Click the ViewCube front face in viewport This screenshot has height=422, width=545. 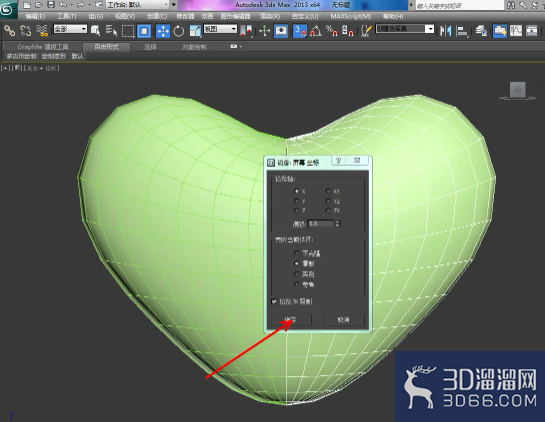pyautogui.click(x=518, y=90)
